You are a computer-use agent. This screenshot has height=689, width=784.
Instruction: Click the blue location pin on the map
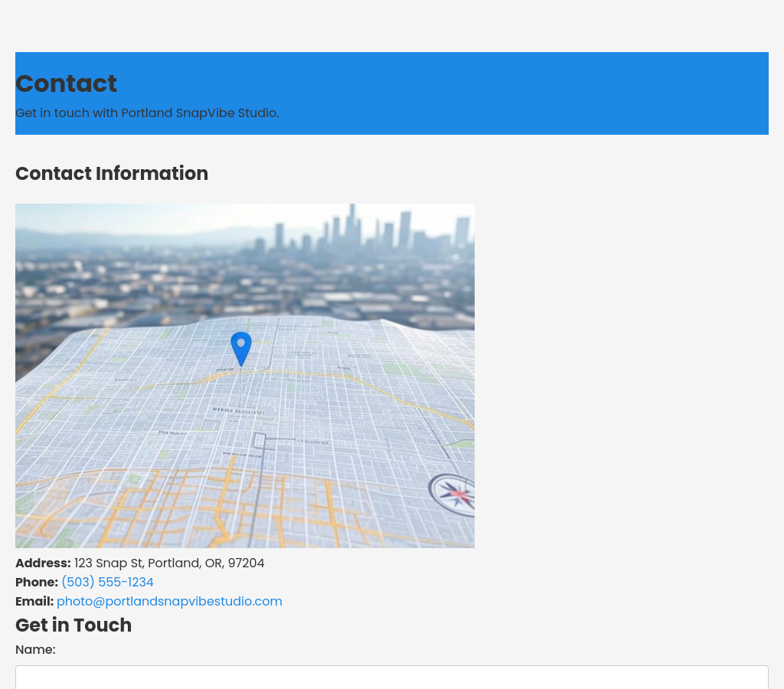pyautogui.click(x=241, y=347)
